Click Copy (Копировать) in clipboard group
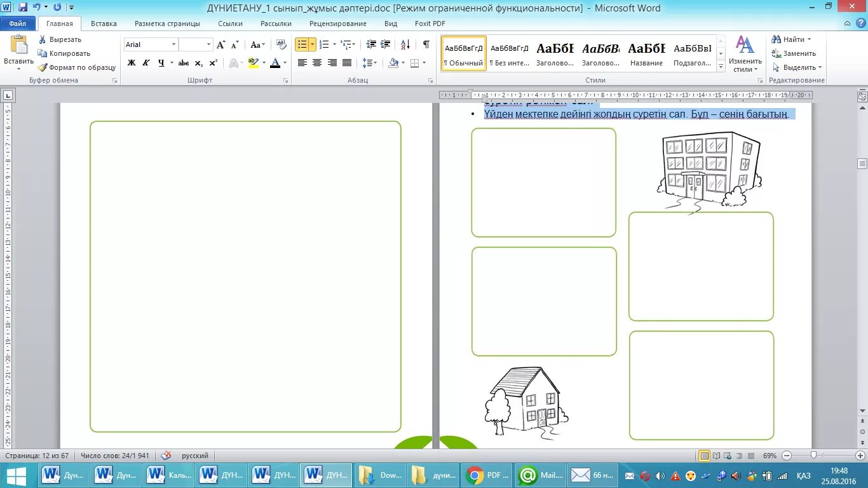This screenshot has width=868, height=488. (x=64, y=53)
